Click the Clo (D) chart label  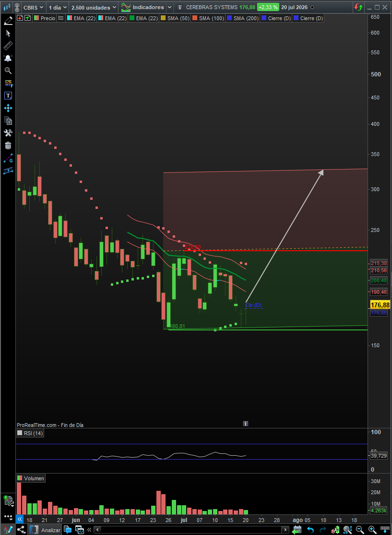point(253,305)
